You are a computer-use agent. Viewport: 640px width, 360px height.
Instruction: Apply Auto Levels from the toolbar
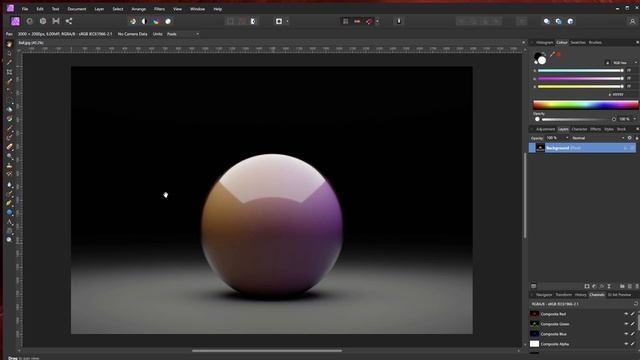133,21
